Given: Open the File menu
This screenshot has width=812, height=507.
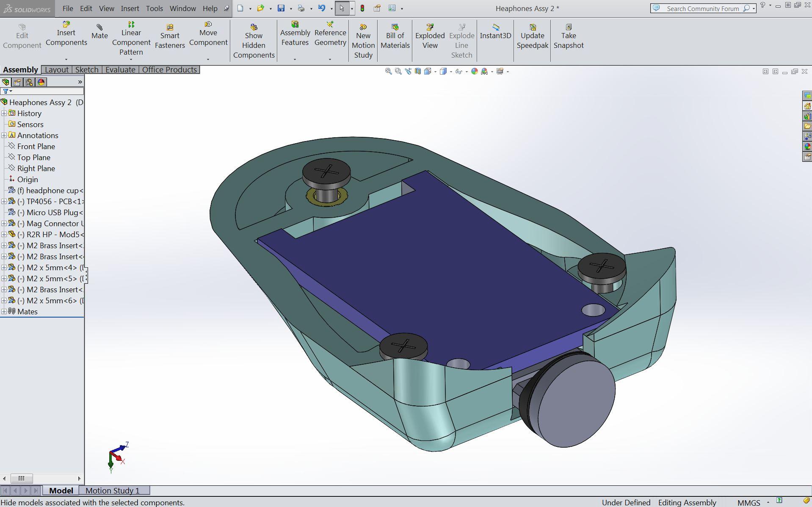Looking at the screenshot, I should [x=68, y=8].
